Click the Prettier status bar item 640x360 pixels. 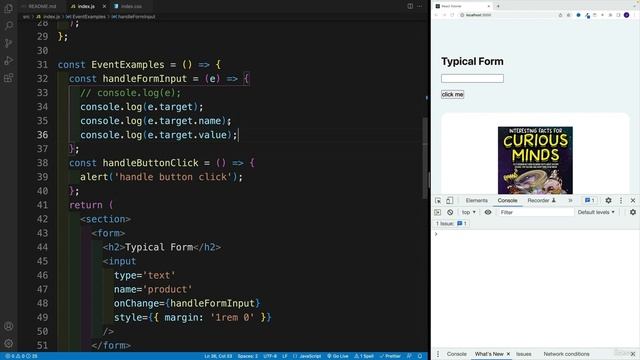pyautogui.click(x=390, y=356)
